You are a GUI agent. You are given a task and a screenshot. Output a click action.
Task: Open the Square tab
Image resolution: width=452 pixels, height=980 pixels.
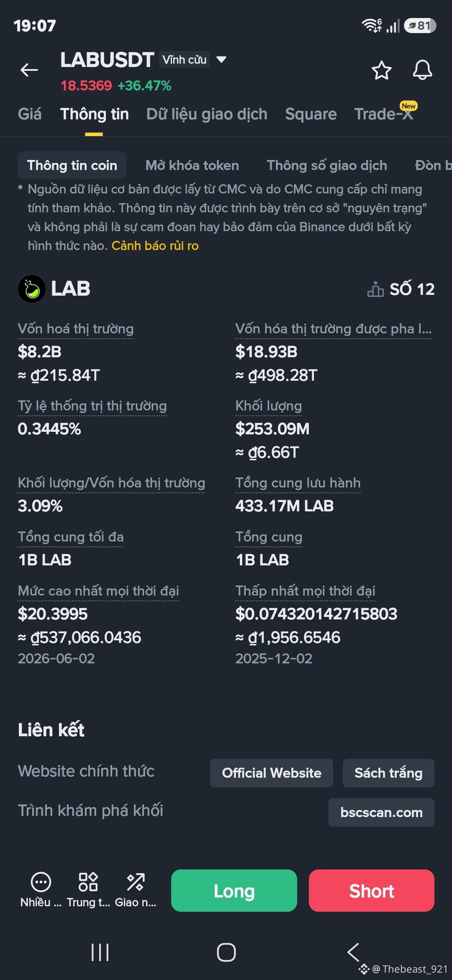[311, 114]
